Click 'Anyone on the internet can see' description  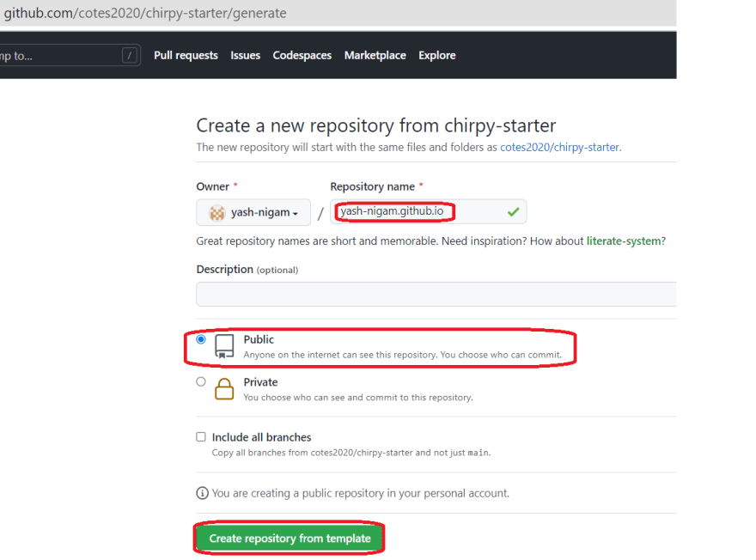pos(403,355)
